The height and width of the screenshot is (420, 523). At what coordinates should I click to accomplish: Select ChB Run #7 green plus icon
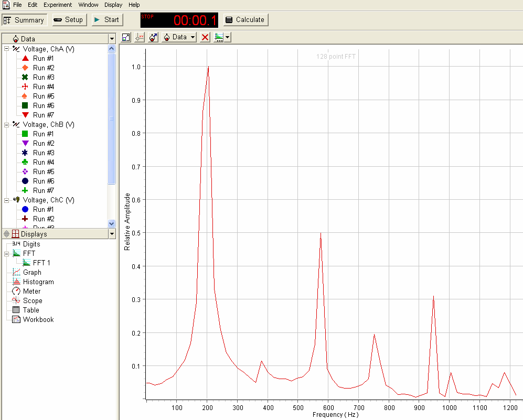pyautogui.click(x=25, y=190)
